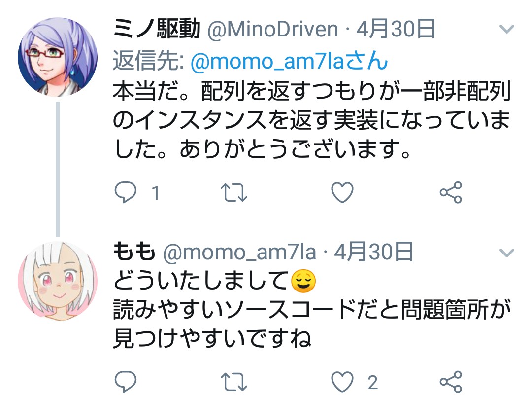
Task: Open options chevron on ミノ駆動's tweet
Action: click(507, 29)
